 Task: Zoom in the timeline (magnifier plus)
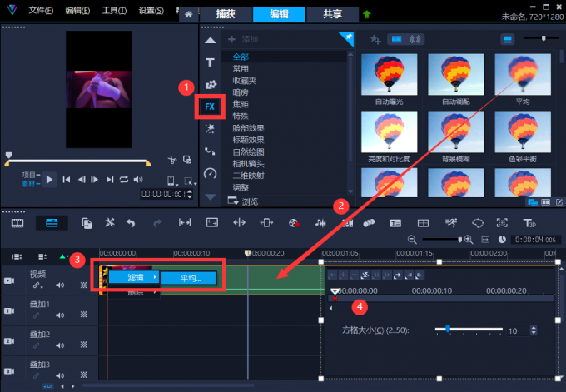coord(469,240)
